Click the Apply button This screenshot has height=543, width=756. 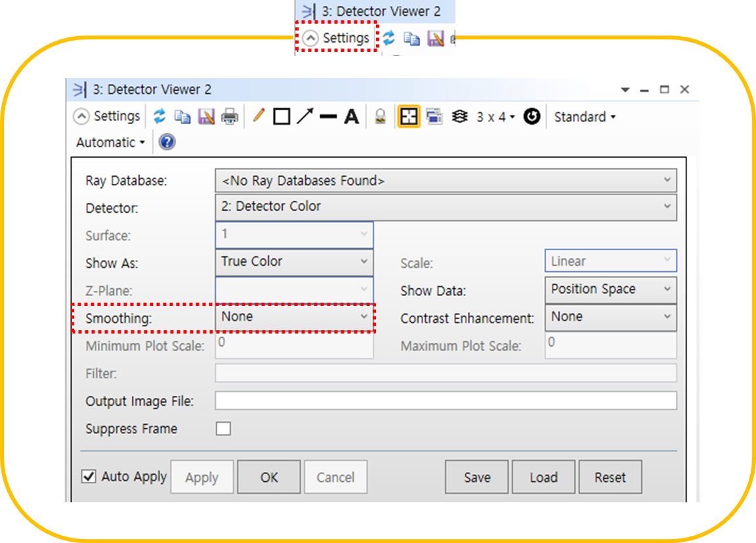[x=202, y=477]
